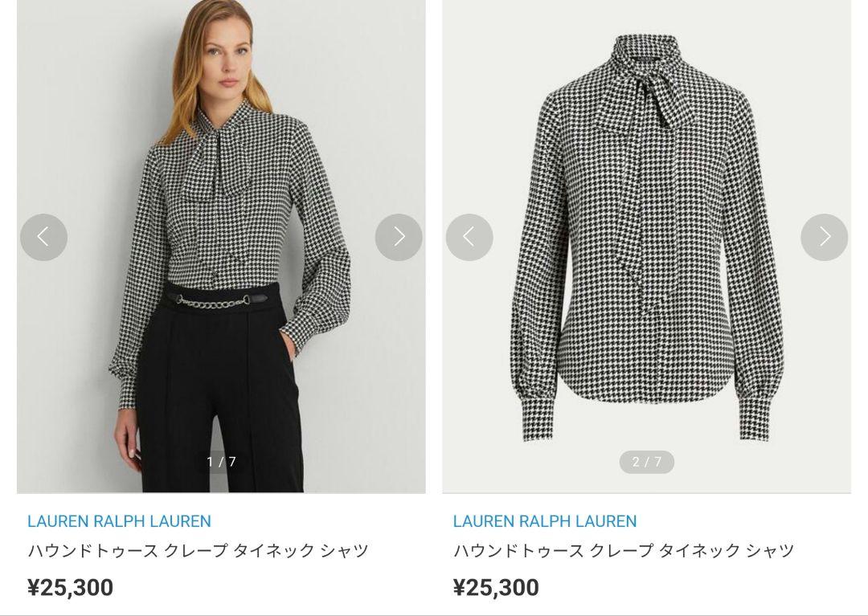Tap the 2 / 7 image counter

pos(646,462)
